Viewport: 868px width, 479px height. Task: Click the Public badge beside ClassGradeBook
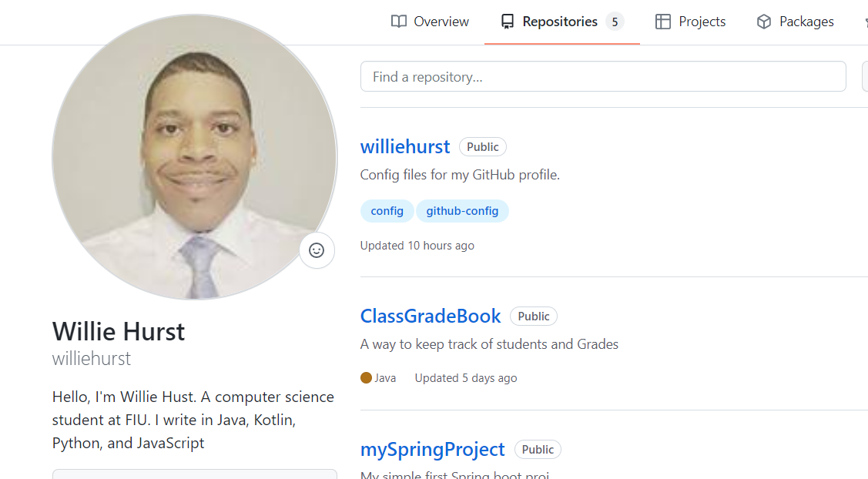click(x=534, y=317)
